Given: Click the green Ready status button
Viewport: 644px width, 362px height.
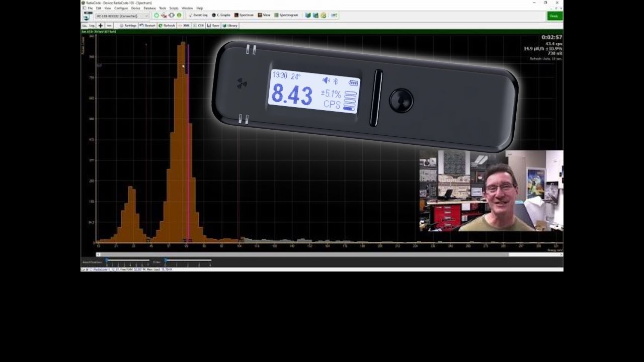Looking at the screenshot, I should point(554,16).
